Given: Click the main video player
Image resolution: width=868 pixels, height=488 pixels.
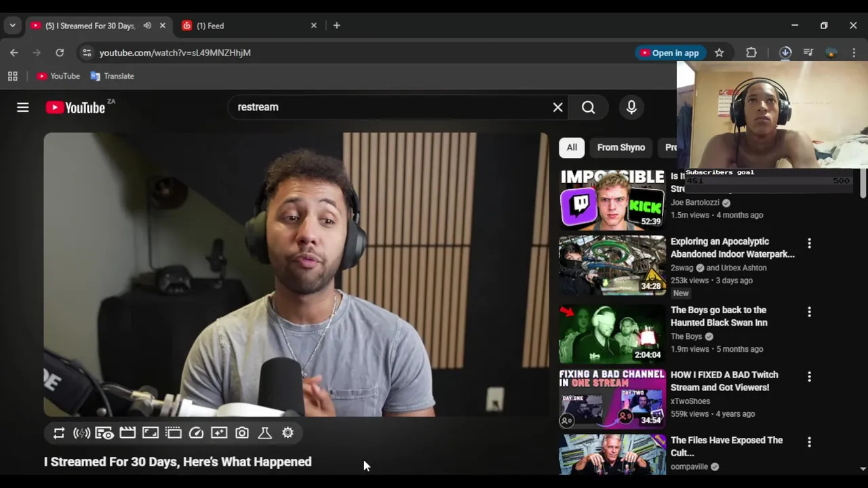Looking at the screenshot, I should click(x=296, y=274).
